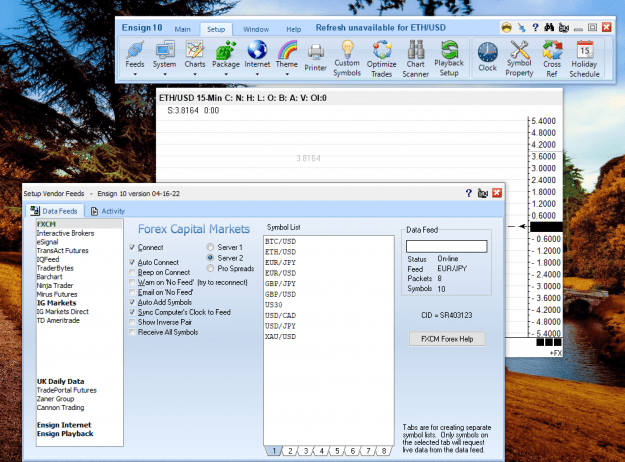This screenshot has height=462, width=625.
Task: Click help icon in Setup Vendor Feeds dialog
Action: (469, 193)
